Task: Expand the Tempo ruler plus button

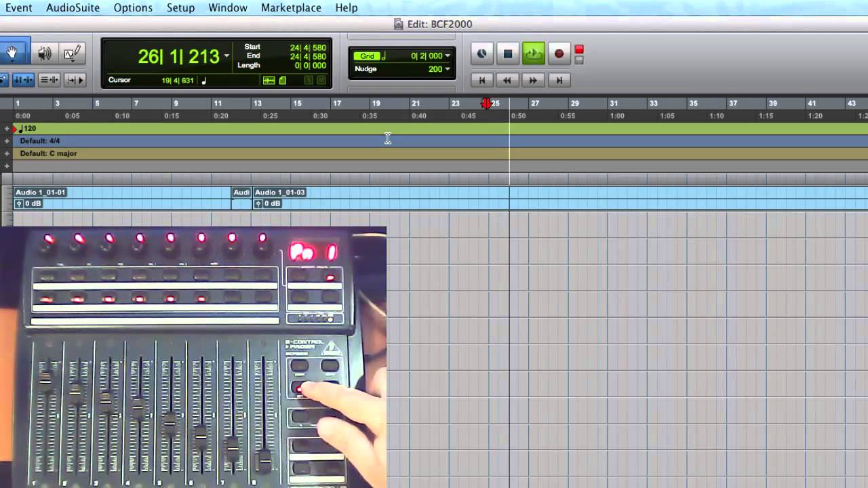Action: click(x=7, y=128)
